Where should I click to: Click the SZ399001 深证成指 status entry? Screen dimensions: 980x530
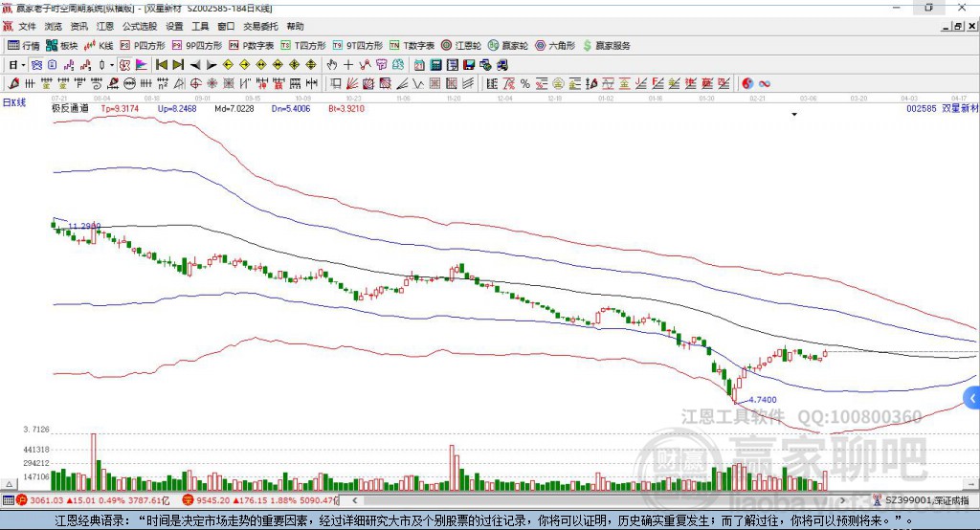click(x=922, y=500)
